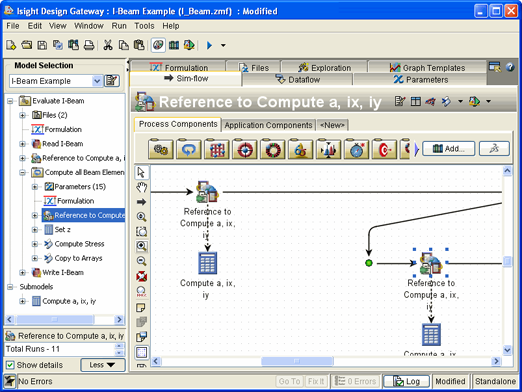This screenshot has width=522, height=392.
Task: Click the Save toolbar icon
Action: point(42,45)
